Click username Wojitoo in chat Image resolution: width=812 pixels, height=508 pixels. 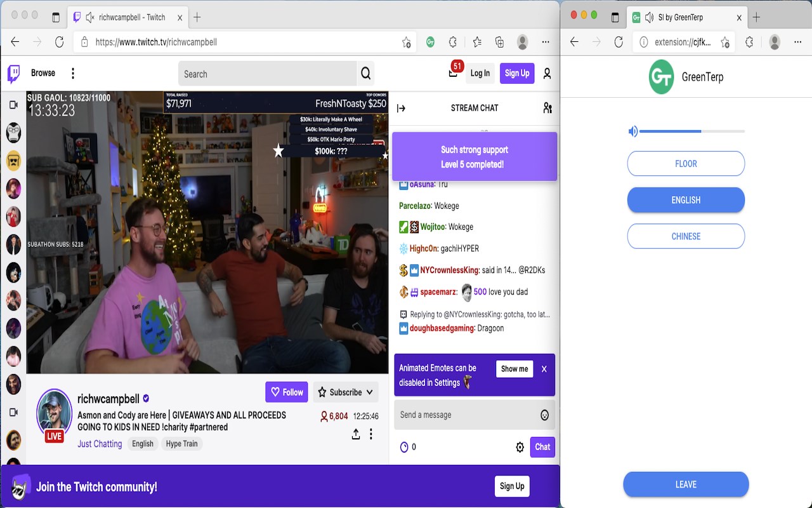click(433, 227)
